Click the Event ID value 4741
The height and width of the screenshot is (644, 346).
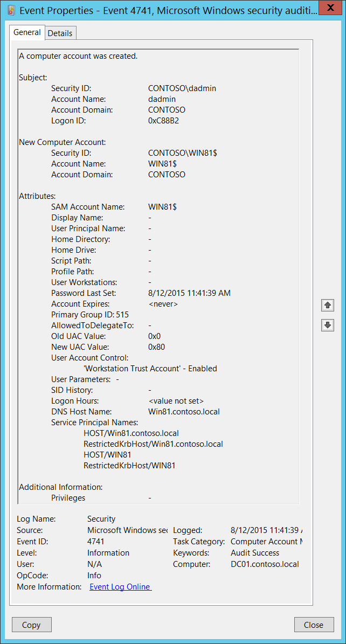point(96,542)
